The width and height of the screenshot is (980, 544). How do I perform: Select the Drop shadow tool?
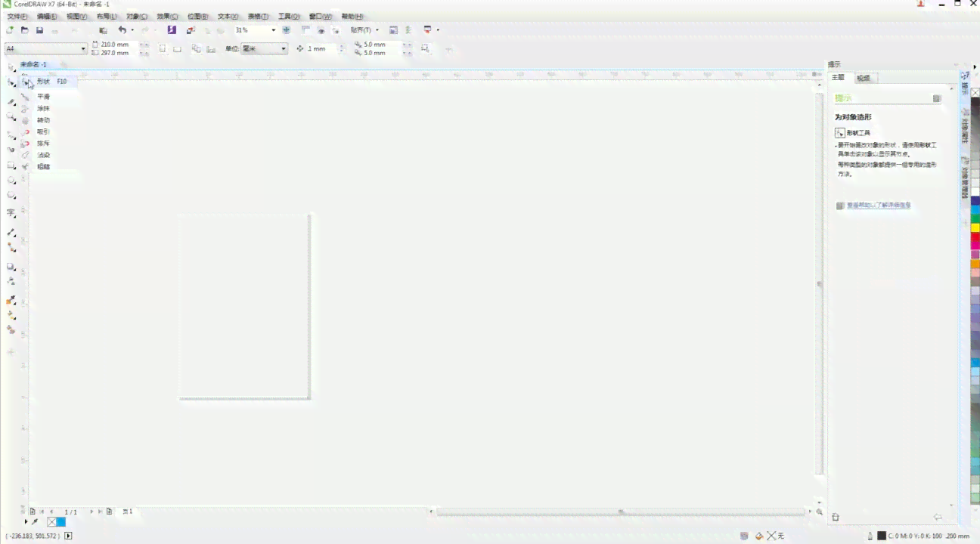pos(11,267)
